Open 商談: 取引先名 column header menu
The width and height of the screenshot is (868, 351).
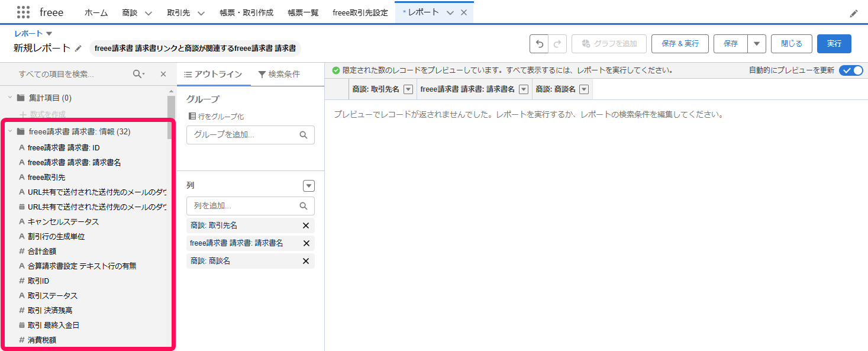(x=408, y=89)
